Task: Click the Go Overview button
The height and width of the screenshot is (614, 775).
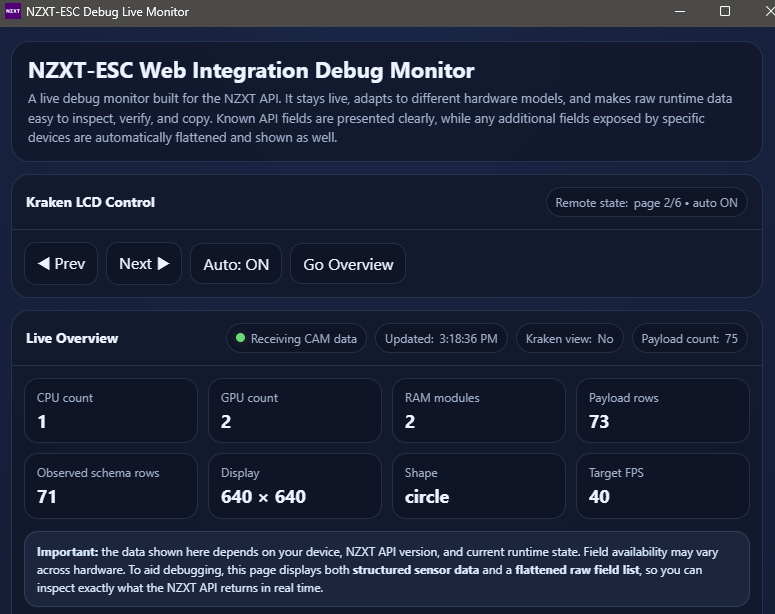Action: coord(348,264)
